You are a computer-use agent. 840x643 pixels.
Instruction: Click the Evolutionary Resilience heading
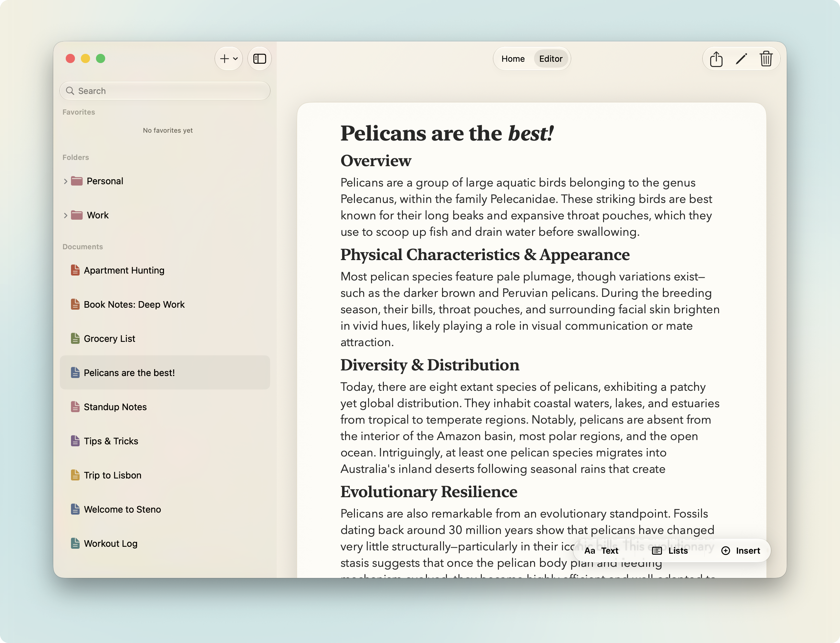tap(429, 492)
